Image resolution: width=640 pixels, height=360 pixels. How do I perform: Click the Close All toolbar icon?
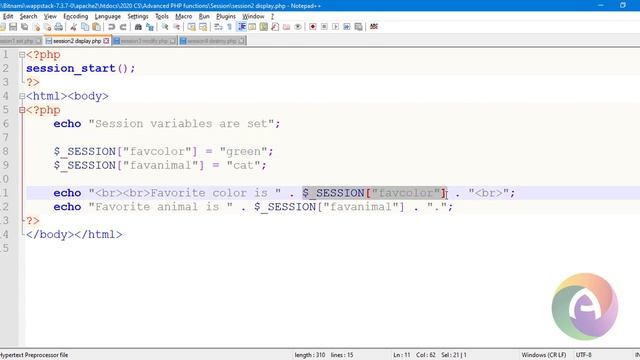click(x=47, y=27)
